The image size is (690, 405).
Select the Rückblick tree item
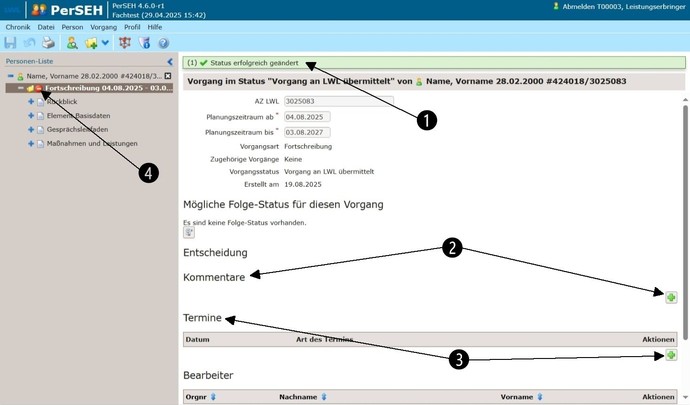62,101
